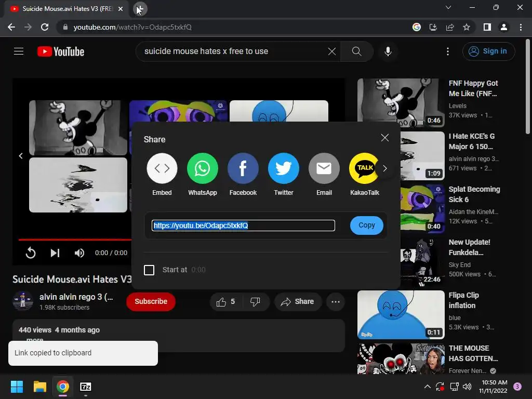The height and width of the screenshot is (399, 532).
Task: Replay the video
Action: [x=31, y=253]
